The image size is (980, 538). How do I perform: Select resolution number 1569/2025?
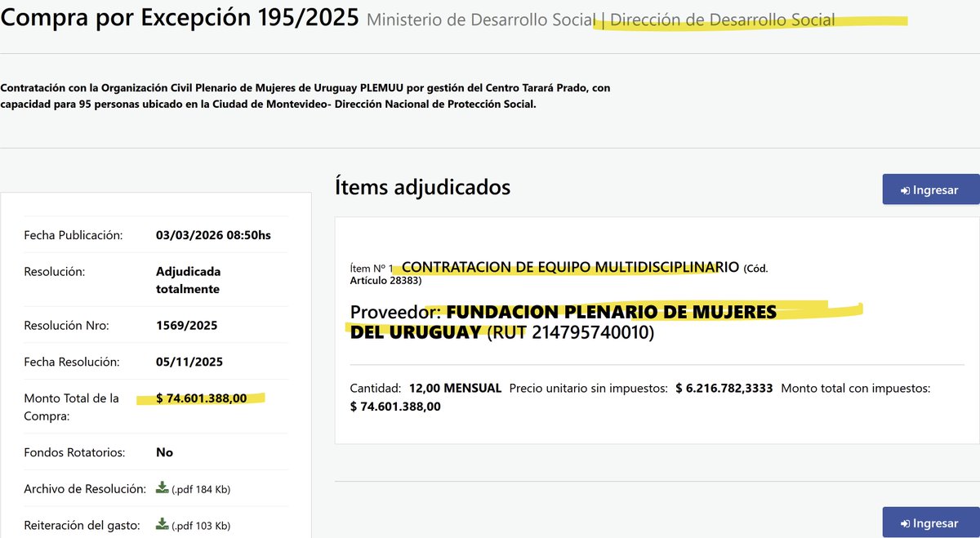[x=185, y=325]
